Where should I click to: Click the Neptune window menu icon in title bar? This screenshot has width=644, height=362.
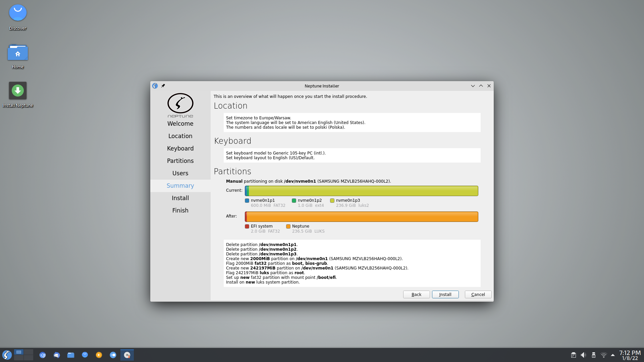point(155,86)
